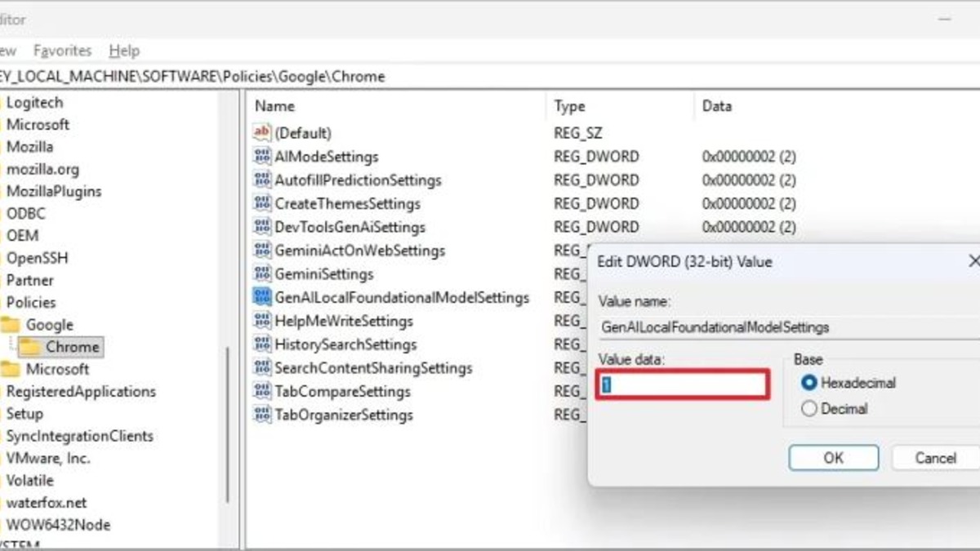The width and height of the screenshot is (980, 551).
Task: Select the AutofillPredictionSettings DWORD icon
Action: 261,180
